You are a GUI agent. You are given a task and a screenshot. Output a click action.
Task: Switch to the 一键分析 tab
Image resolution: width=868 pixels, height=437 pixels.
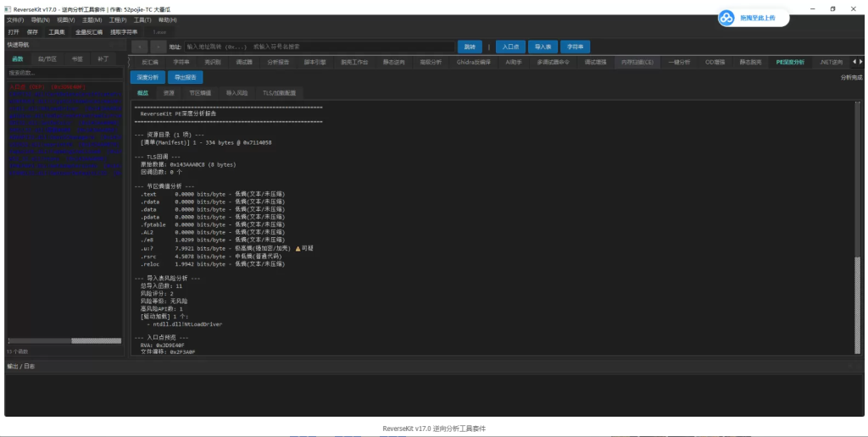click(679, 62)
